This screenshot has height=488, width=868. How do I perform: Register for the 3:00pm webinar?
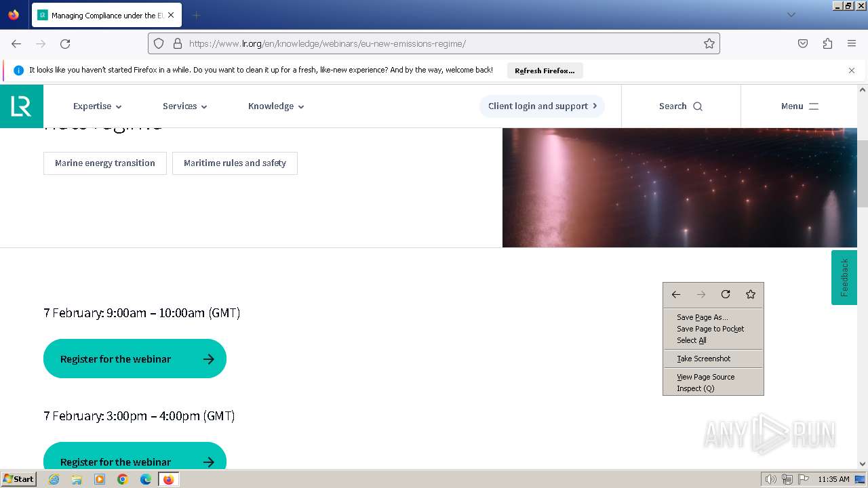click(135, 457)
